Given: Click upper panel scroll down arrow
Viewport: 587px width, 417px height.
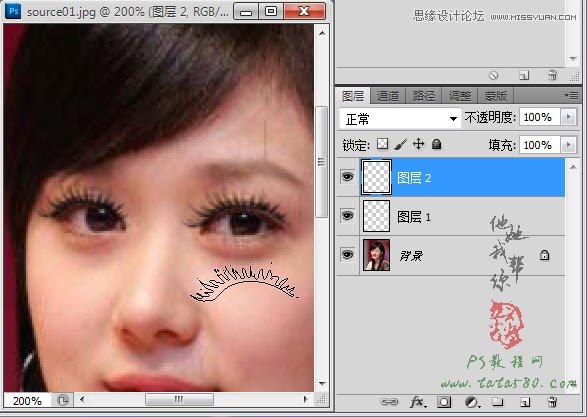Looking at the screenshot, I should 573,59.
